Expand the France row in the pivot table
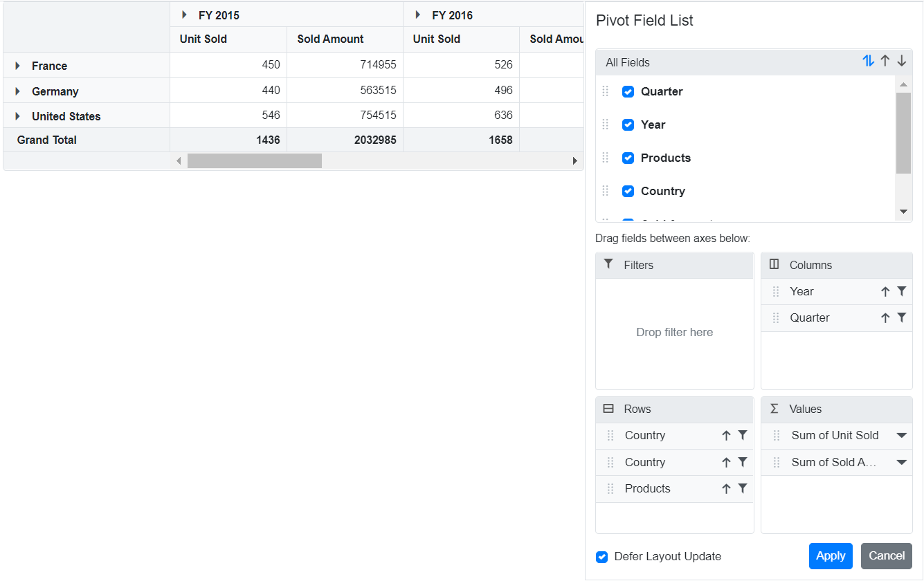 [17, 66]
